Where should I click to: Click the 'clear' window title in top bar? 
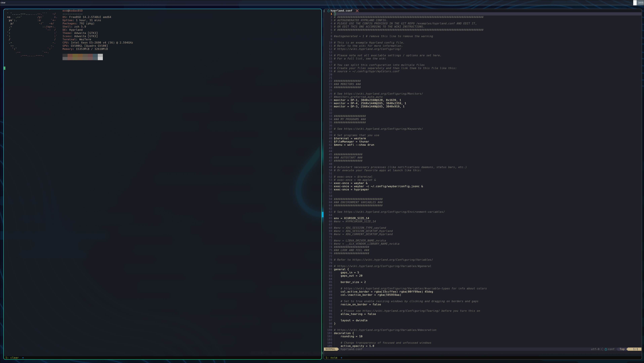(x=3, y=3)
